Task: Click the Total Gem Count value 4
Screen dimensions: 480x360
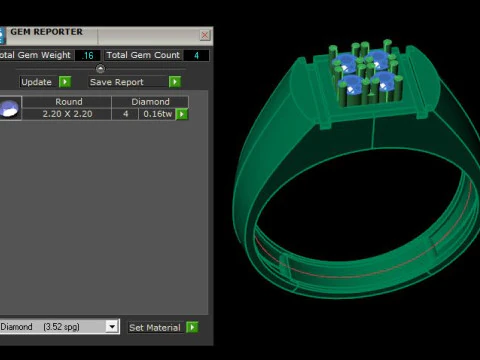Action: pyautogui.click(x=197, y=55)
